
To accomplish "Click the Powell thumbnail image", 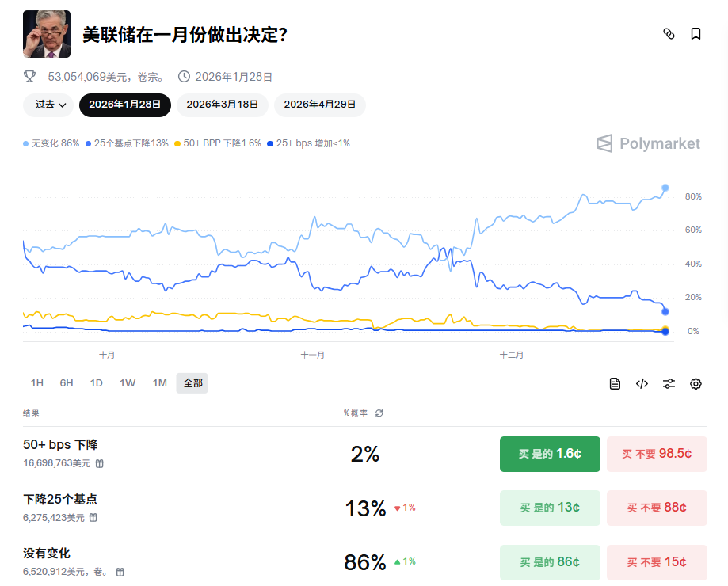I will [x=47, y=34].
